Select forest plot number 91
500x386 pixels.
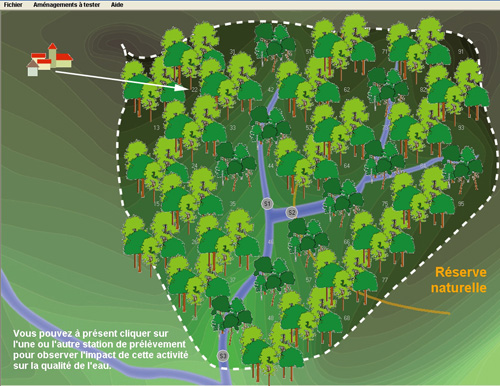tap(461, 51)
